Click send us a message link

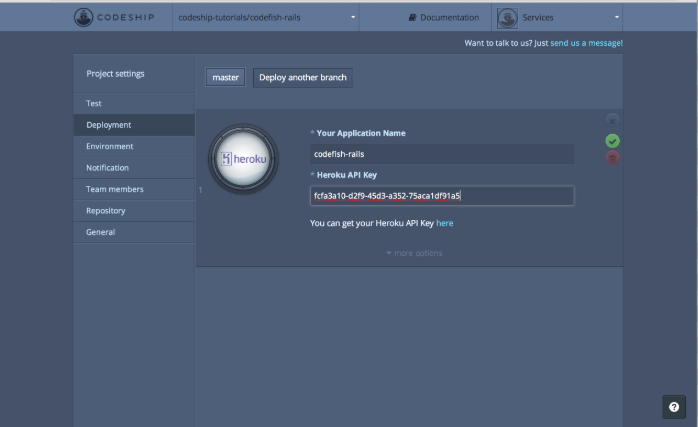[586, 43]
